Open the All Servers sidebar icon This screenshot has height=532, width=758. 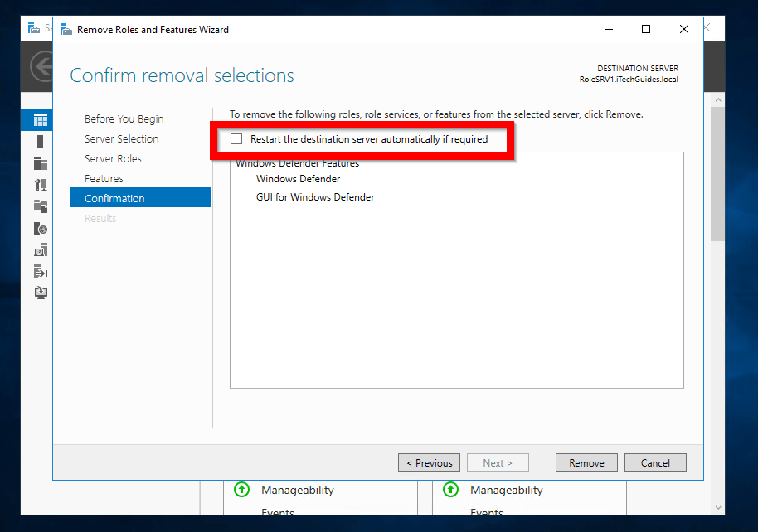coord(40,163)
